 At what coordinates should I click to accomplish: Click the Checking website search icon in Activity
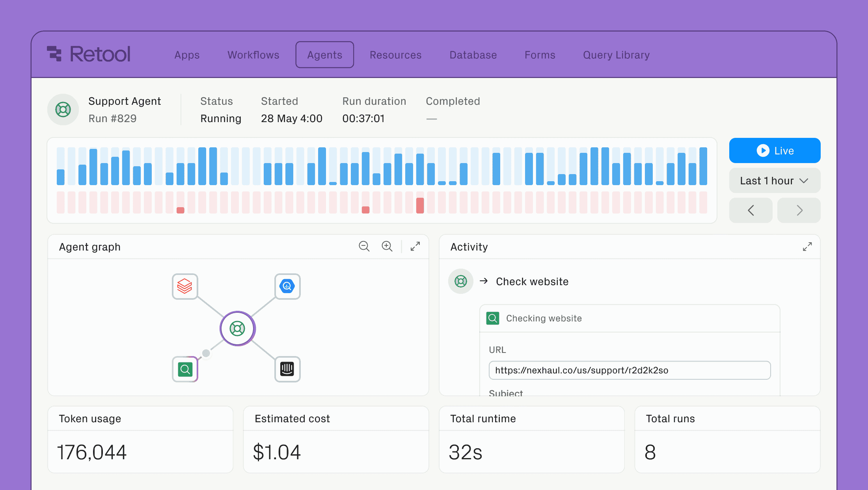pyautogui.click(x=492, y=318)
